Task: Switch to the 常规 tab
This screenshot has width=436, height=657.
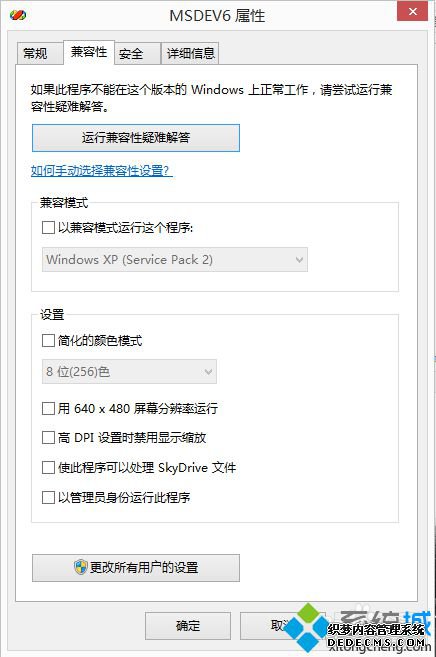Action: tap(36, 53)
